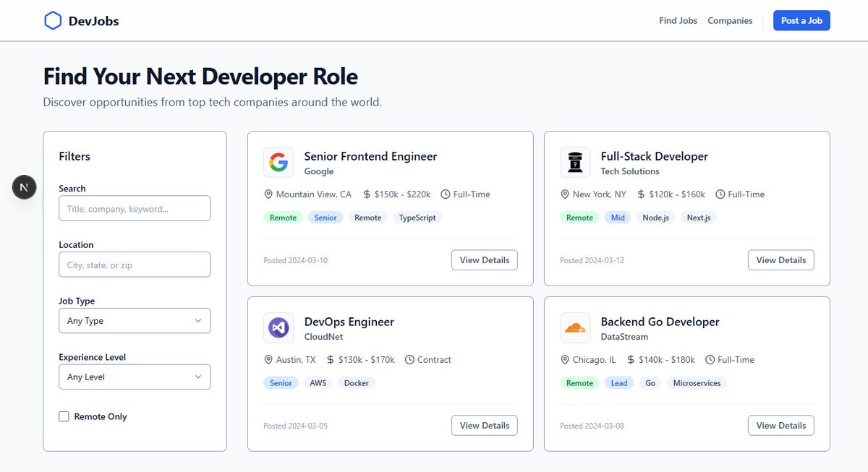Enable the Remote Only checkbox

tap(64, 416)
